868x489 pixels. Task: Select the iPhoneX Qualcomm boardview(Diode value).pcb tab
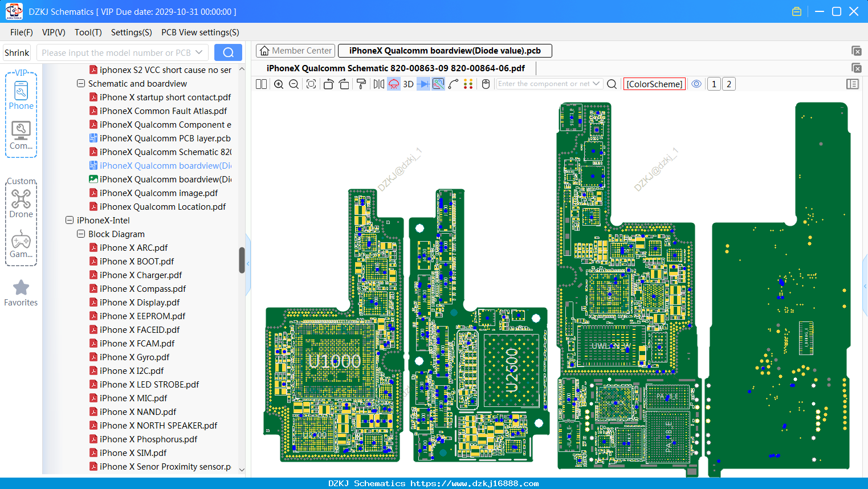click(x=445, y=51)
